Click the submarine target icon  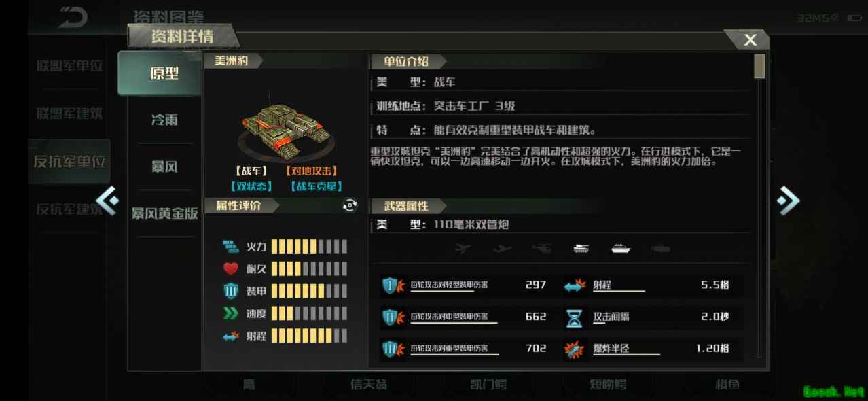[x=660, y=249]
